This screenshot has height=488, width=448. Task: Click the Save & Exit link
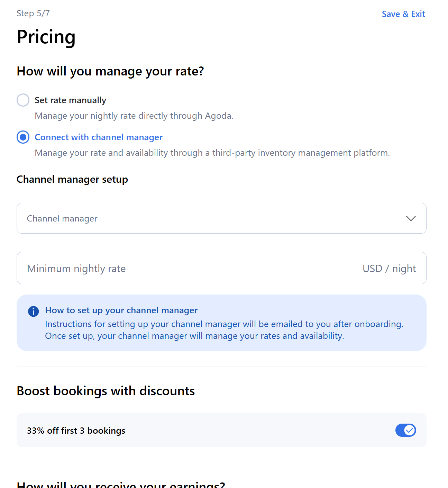[x=403, y=14]
